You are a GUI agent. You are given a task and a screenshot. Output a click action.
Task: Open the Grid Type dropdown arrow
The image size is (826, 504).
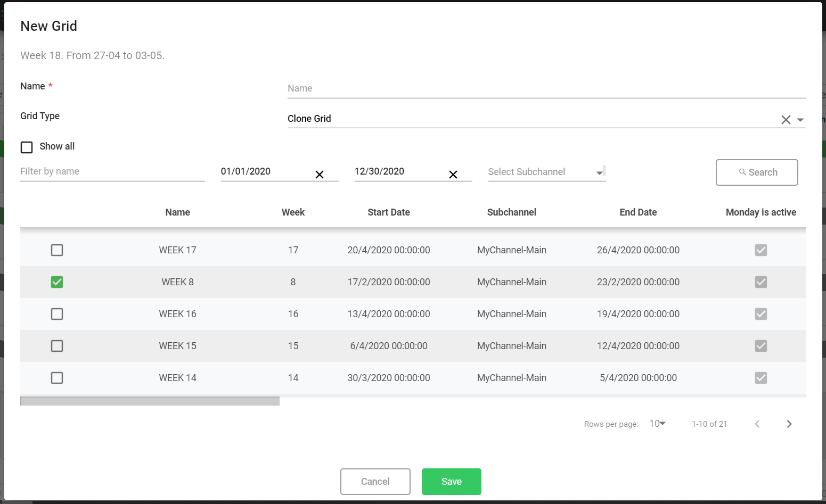[x=800, y=120]
